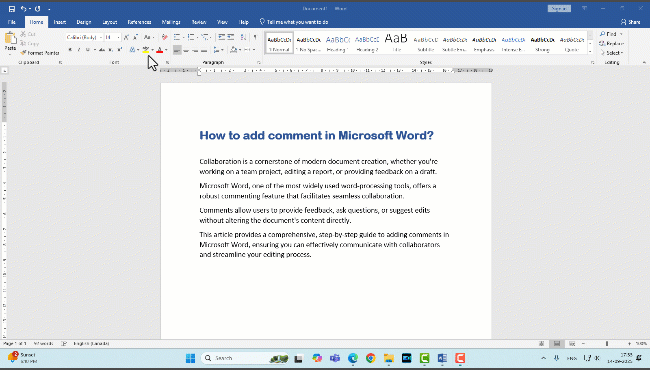Open the File menu tab
Screen dimensions: 650x370
pyautogui.click(x=12, y=22)
